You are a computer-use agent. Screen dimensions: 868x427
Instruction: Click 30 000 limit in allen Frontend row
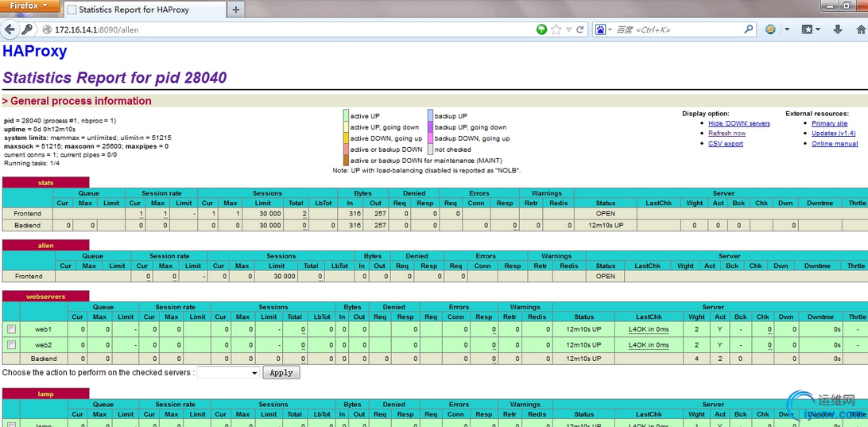coord(285,276)
